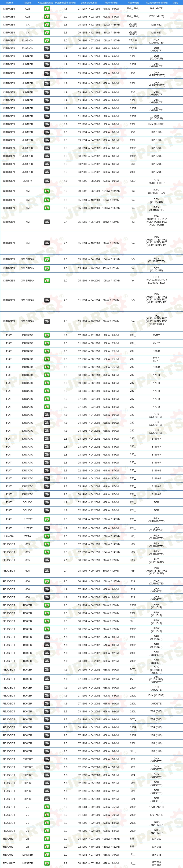Click production years 04.1987 -> 03.1990
Screen dimensions: 183x868
point(89,839)
